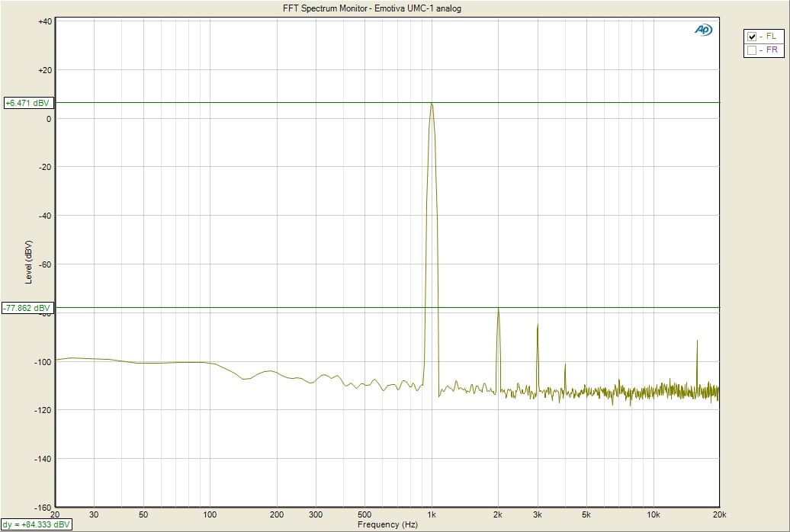
Task: Click the FFT Spectrum Monitor graph title
Action: 371,9
